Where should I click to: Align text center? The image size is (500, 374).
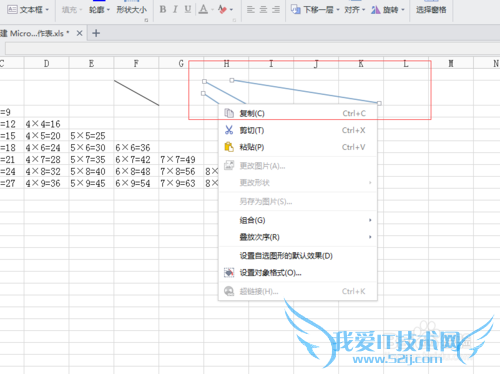[263, 10]
